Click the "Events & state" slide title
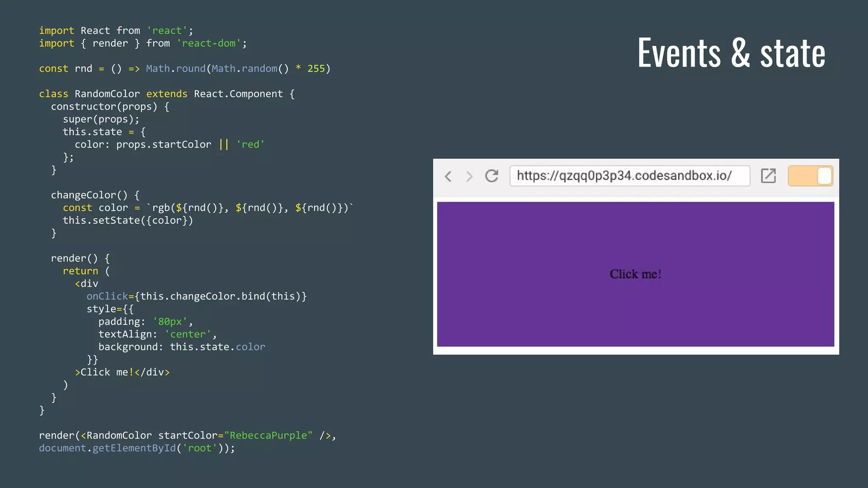The width and height of the screenshot is (868, 488). (732, 53)
